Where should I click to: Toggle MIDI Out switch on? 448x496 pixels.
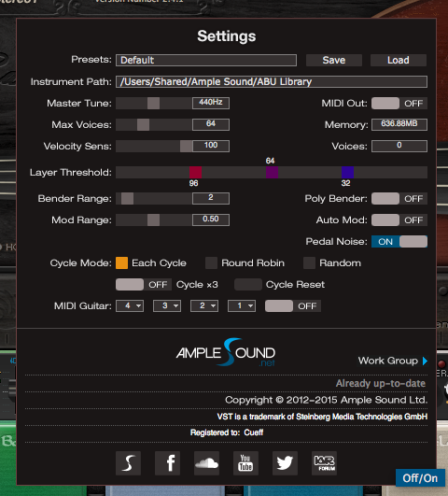tap(399, 104)
